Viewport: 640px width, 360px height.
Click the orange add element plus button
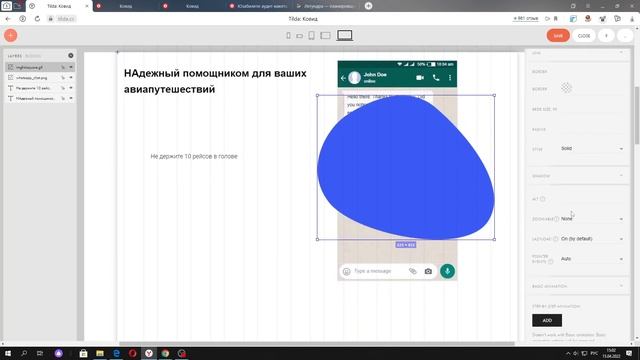click(11, 36)
